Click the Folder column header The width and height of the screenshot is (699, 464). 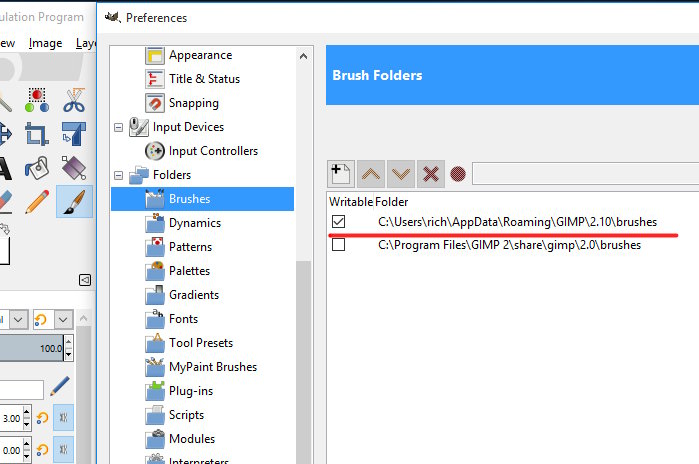point(391,202)
